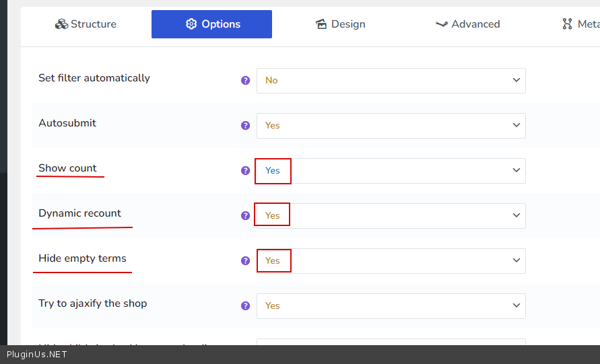The height and width of the screenshot is (364, 600).
Task: Open Hide empty terms dropdown
Action: pyautogui.click(x=391, y=260)
